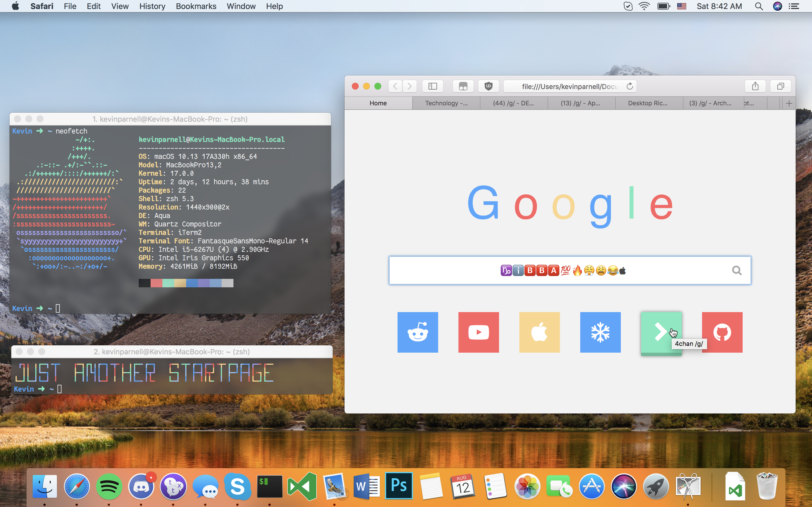The width and height of the screenshot is (812, 507).
Task: Toggle the Safari sidebar
Action: (433, 86)
